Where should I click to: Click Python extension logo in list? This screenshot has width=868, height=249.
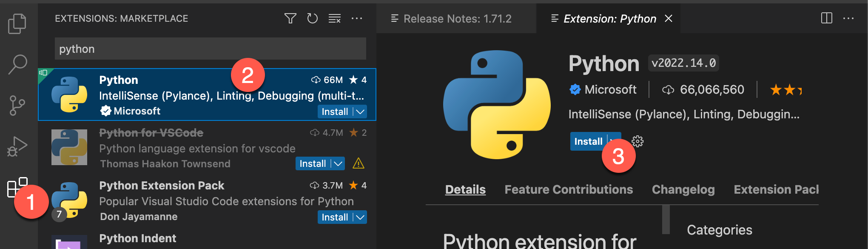(x=69, y=94)
